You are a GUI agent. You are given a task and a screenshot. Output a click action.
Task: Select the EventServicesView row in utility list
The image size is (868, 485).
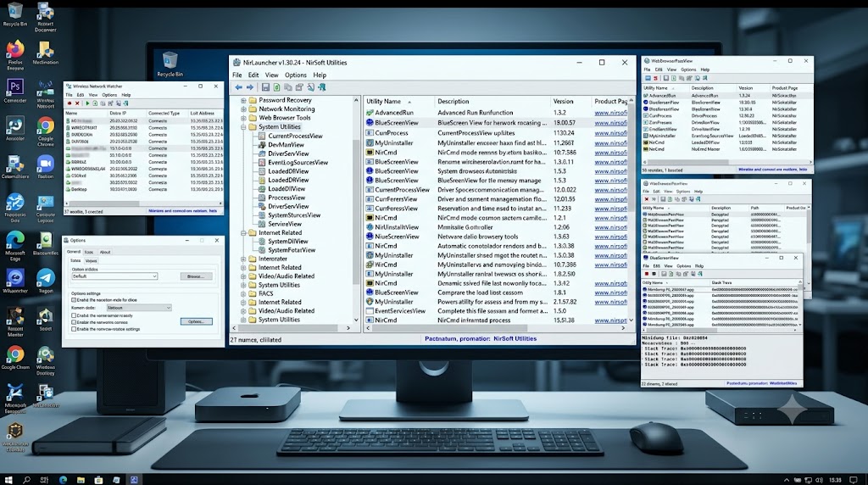[x=497, y=310]
